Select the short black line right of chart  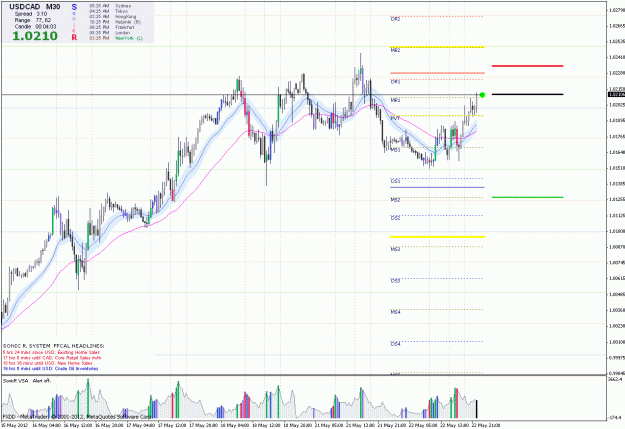point(527,94)
